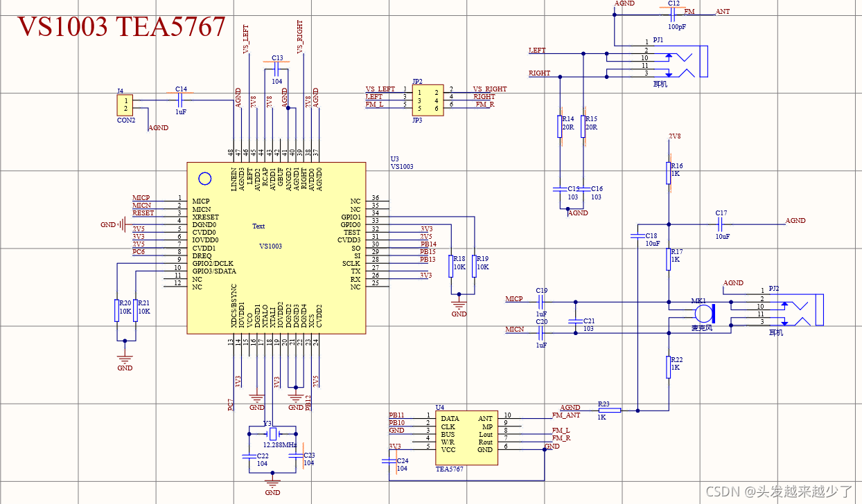
Task: Click the 'PB14' net label
Action: [428, 244]
